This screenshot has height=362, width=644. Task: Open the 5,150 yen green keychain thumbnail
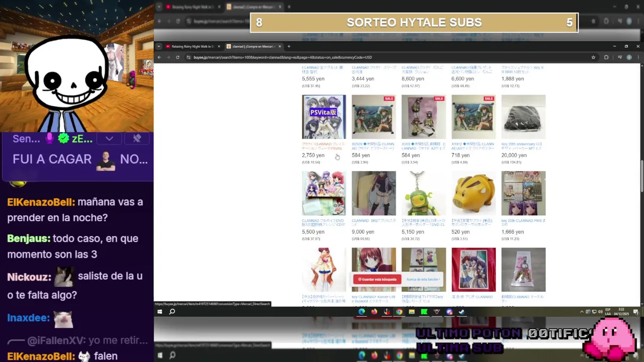[424, 193]
